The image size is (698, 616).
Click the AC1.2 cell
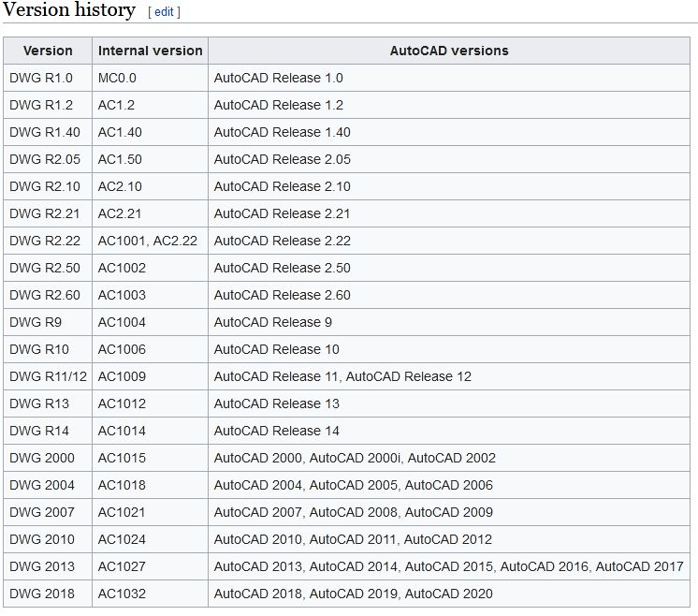pos(150,105)
